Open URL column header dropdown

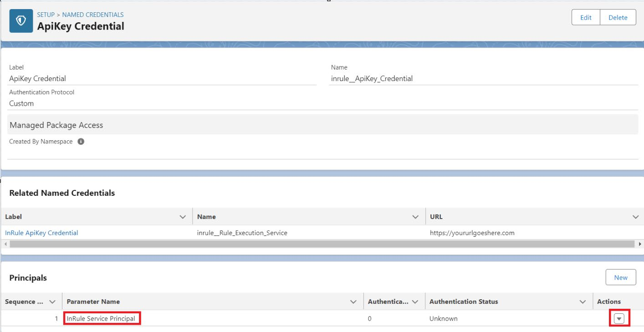[x=636, y=217]
